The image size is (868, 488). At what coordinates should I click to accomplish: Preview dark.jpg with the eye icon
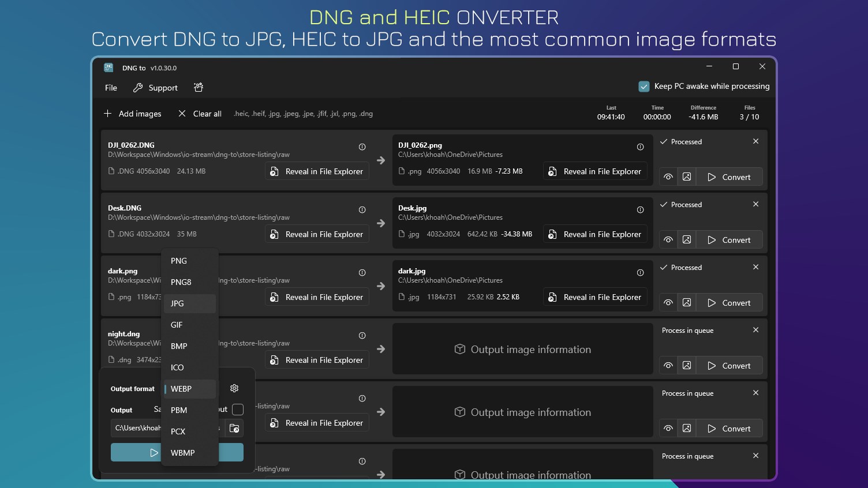[x=668, y=302]
